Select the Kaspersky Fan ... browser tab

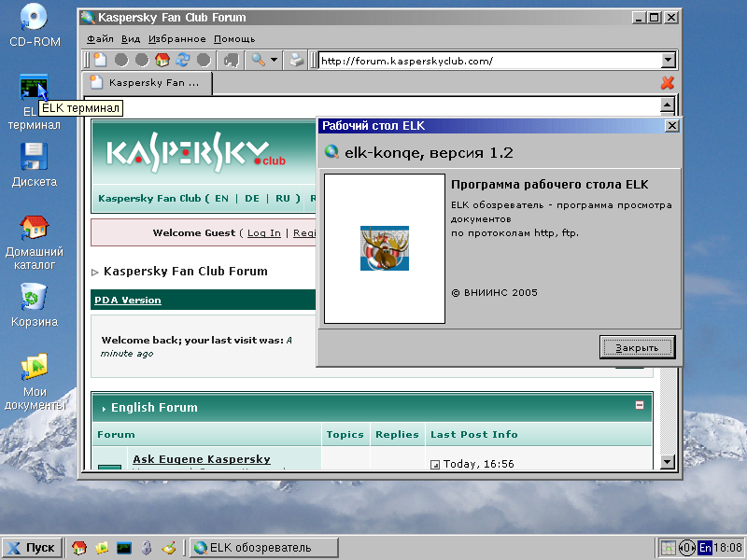(x=148, y=83)
